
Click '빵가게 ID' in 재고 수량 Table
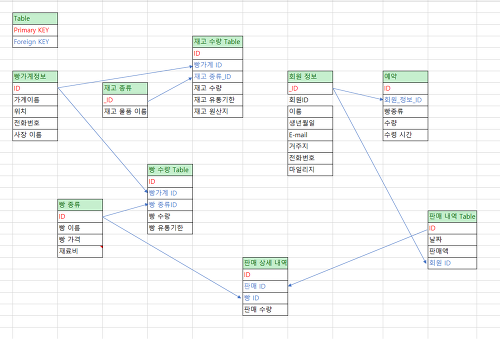tap(217, 65)
